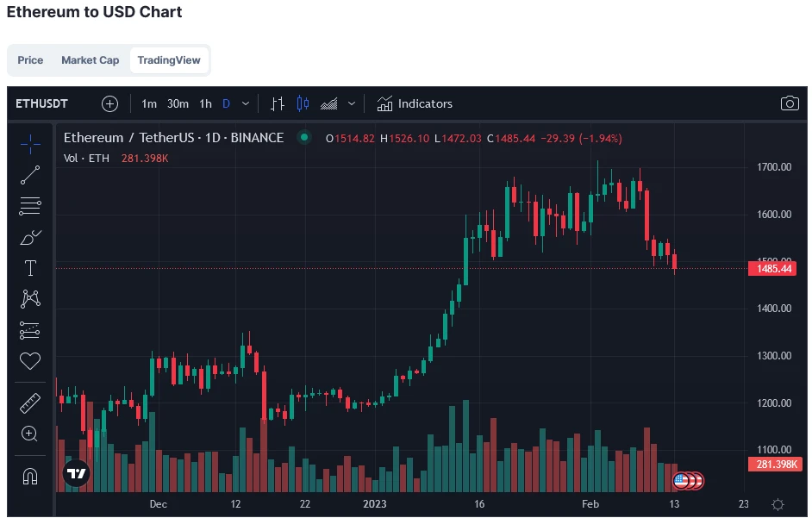Select the crosshair cursor tool

[x=30, y=143]
